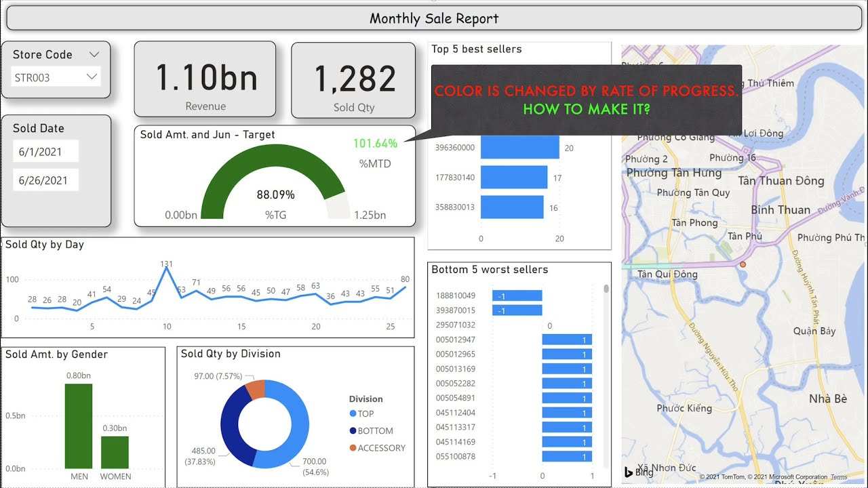Click the ACCESSORY legend color dot
The width and height of the screenshot is (868, 488).
pyautogui.click(x=353, y=448)
